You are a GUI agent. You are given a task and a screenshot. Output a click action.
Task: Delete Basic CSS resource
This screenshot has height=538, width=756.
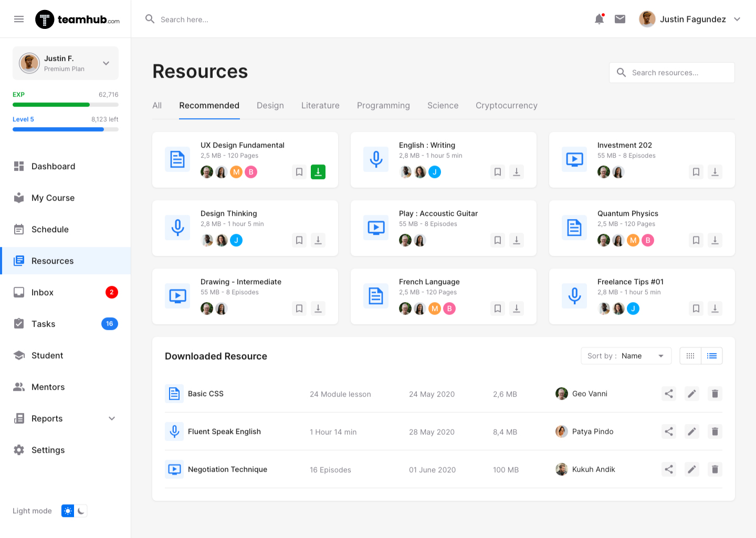(x=715, y=394)
